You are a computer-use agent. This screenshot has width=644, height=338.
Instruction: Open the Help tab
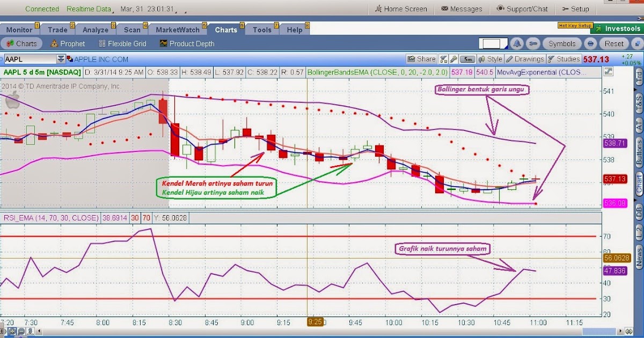point(294,30)
